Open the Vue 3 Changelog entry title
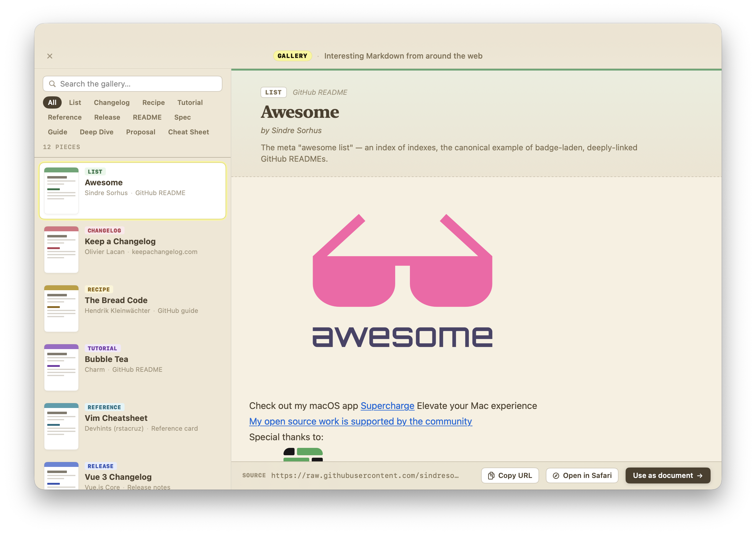The image size is (756, 535). click(118, 477)
